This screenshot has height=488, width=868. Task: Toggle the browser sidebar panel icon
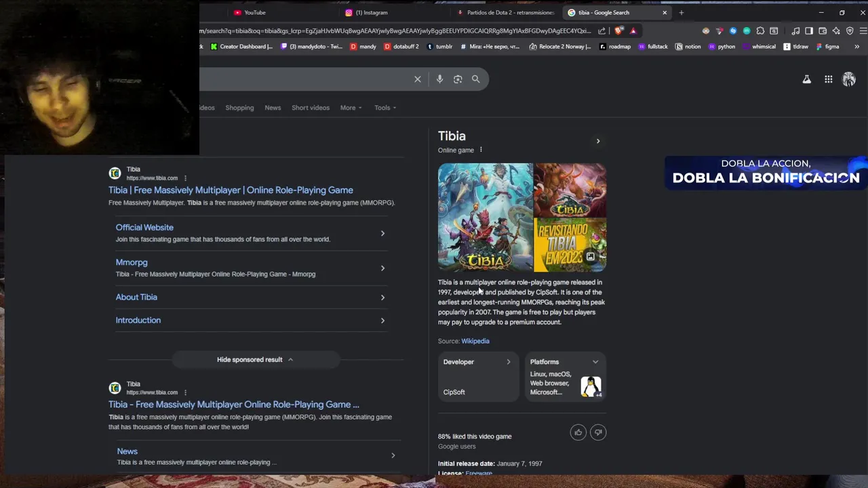click(x=809, y=30)
